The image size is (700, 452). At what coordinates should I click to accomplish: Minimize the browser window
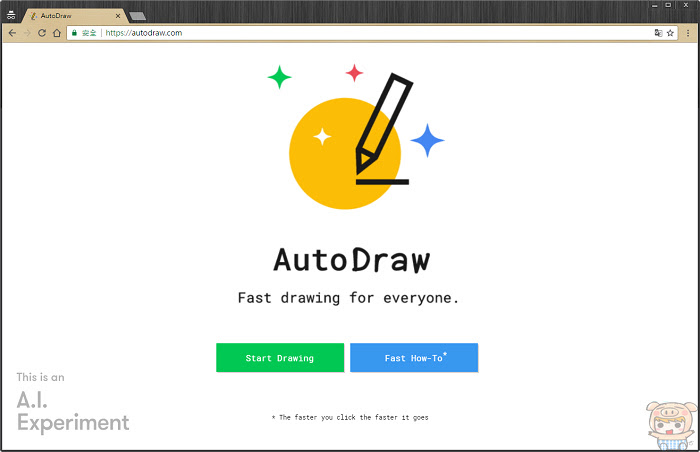point(654,5)
